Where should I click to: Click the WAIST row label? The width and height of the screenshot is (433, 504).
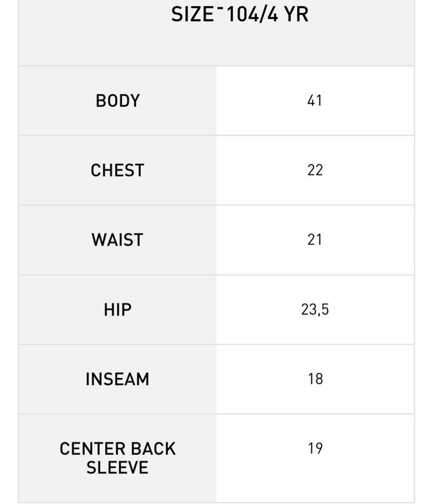pyautogui.click(x=118, y=240)
